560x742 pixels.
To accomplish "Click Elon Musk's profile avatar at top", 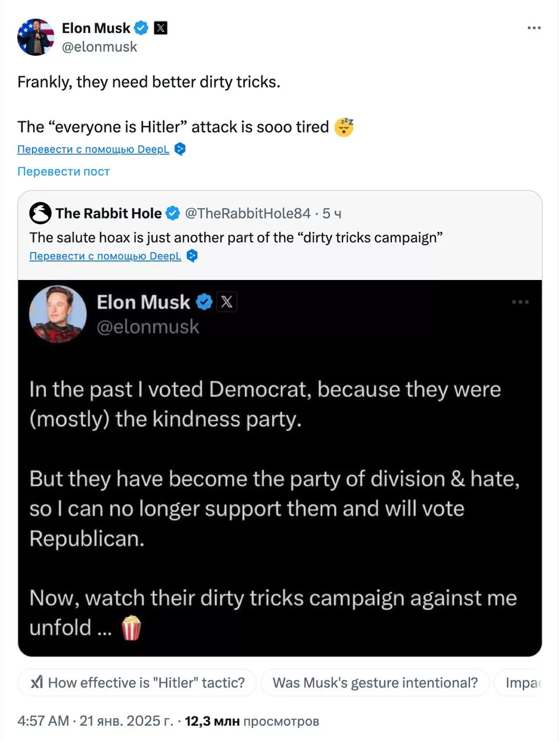I will click(36, 37).
